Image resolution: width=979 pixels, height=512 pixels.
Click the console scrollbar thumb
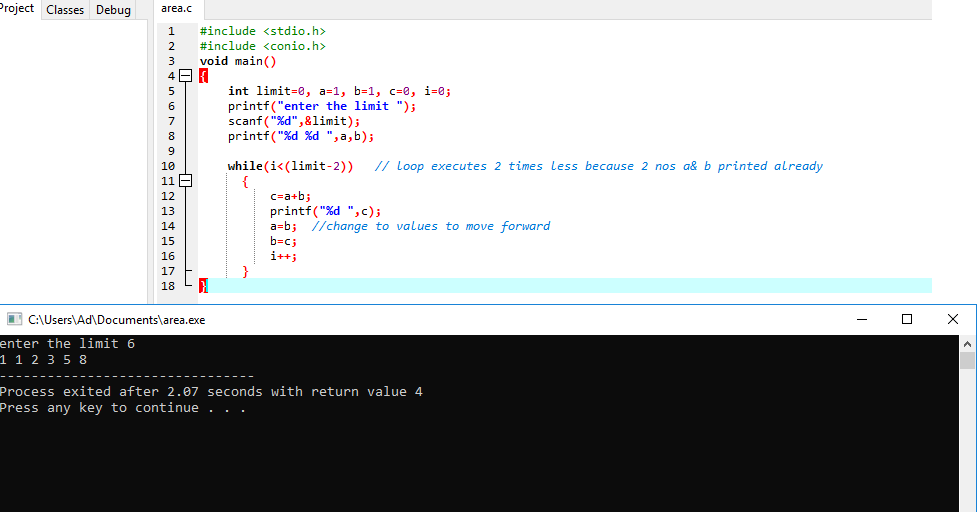pos(967,360)
